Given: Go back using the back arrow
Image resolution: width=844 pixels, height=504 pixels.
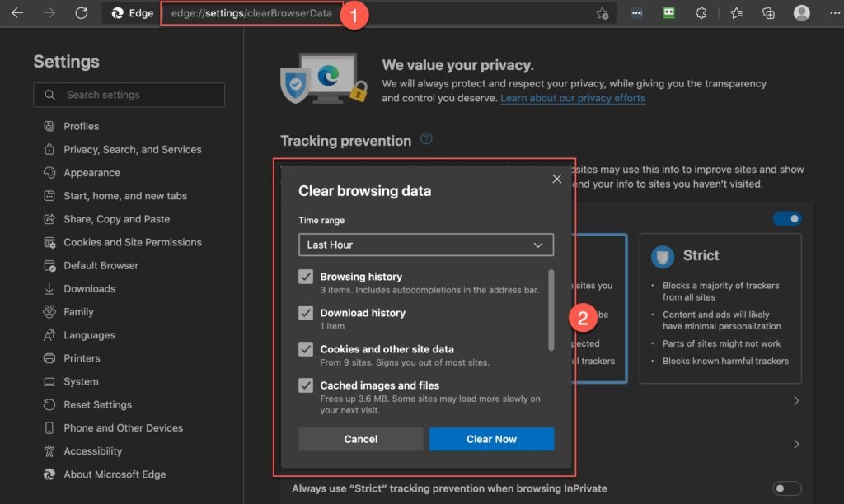Looking at the screenshot, I should click(x=17, y=13).
